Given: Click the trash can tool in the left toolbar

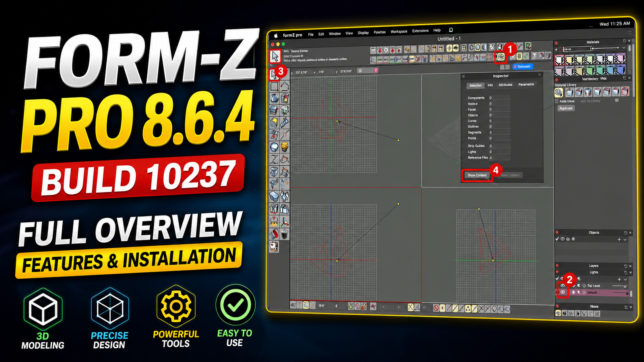Looking at the screenshot, I should 285,234.
